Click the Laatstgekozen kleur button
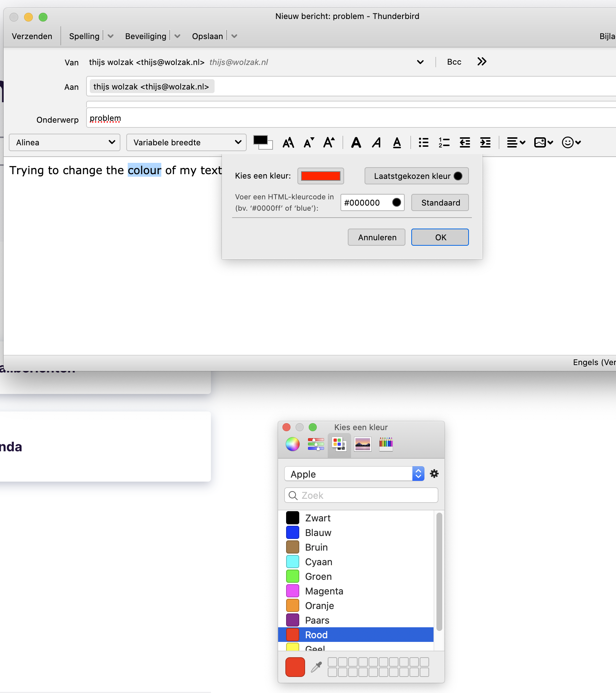Image resolution: width=616 pixels, height=693 pixels. [x=417, y=176]
